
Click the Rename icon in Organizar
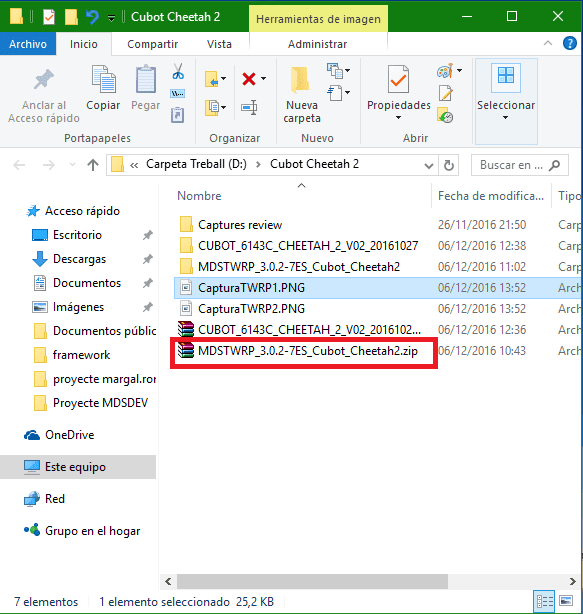coord(249,107)
